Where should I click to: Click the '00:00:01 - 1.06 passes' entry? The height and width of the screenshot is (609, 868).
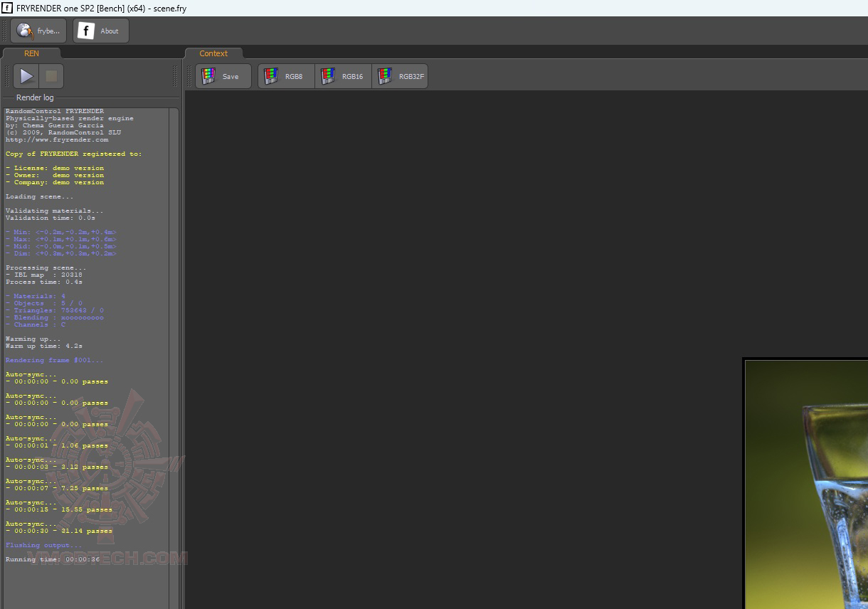coord(57,445)
